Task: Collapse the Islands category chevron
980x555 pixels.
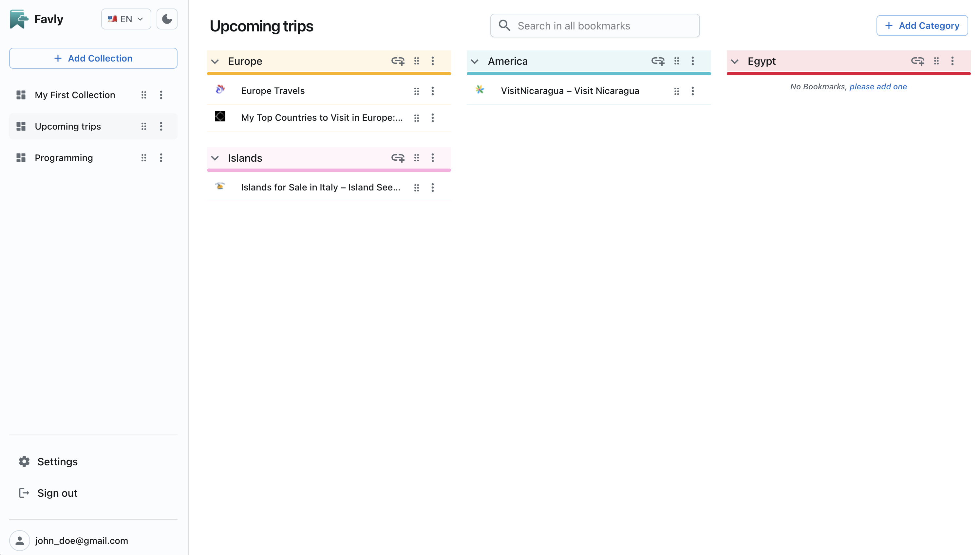Action: (x=215, y=158)
